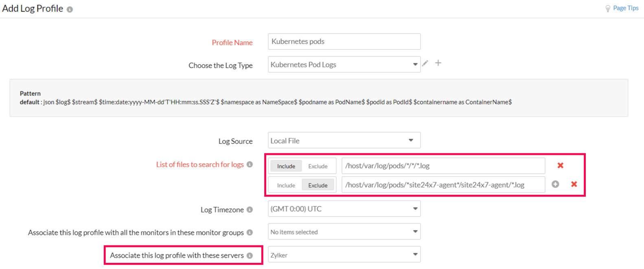Click info icon beside Associate with these servers
This screenshot has height=269, width=644.
(250, 256)
